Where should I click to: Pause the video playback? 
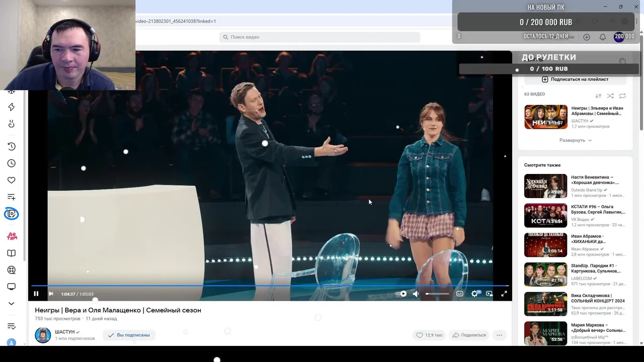tap(36, 294)
